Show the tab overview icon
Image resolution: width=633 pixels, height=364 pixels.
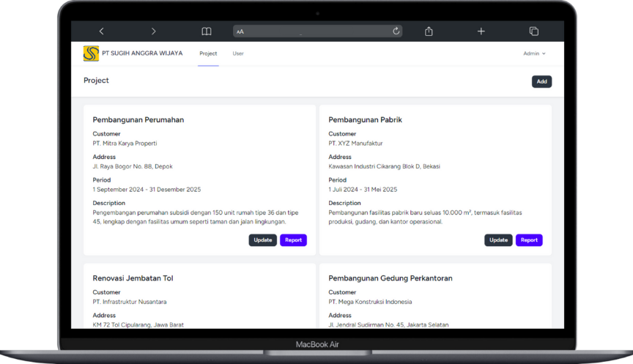pos(533,31)
